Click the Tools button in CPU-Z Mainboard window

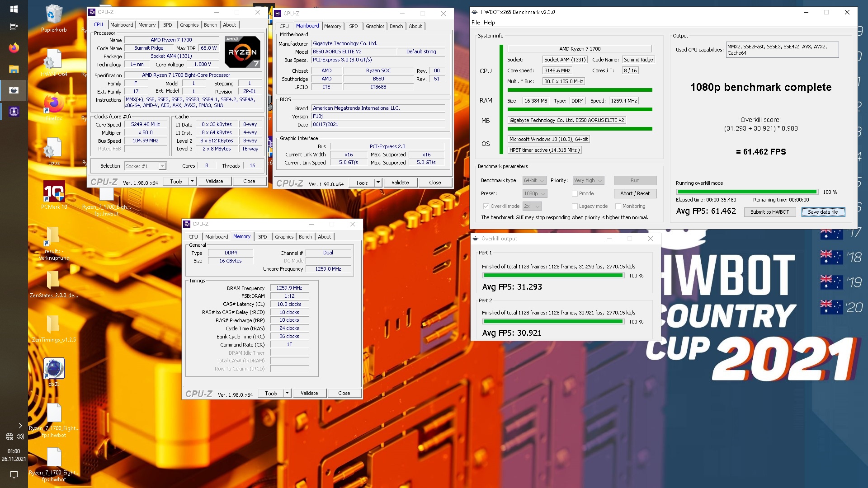[x=362, y=183]
